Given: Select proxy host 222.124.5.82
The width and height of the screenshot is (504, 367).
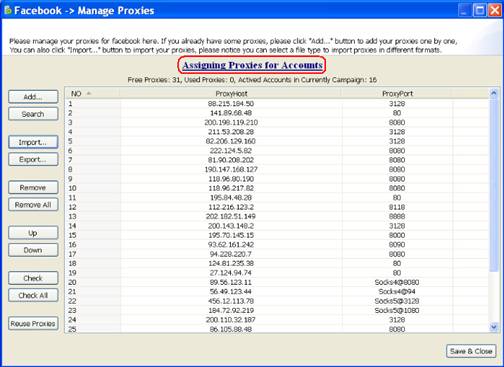Looking at the screenshot, I should (231, 151).
